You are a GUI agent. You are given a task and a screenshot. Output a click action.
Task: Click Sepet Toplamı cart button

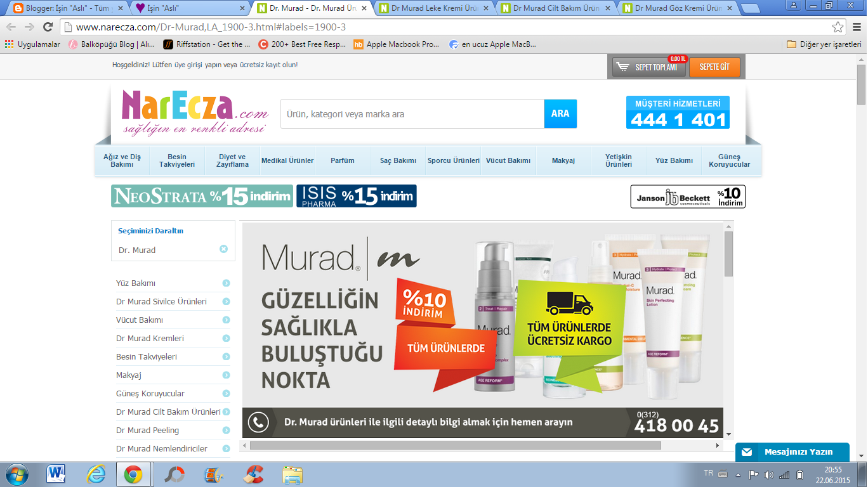point(649,67)
